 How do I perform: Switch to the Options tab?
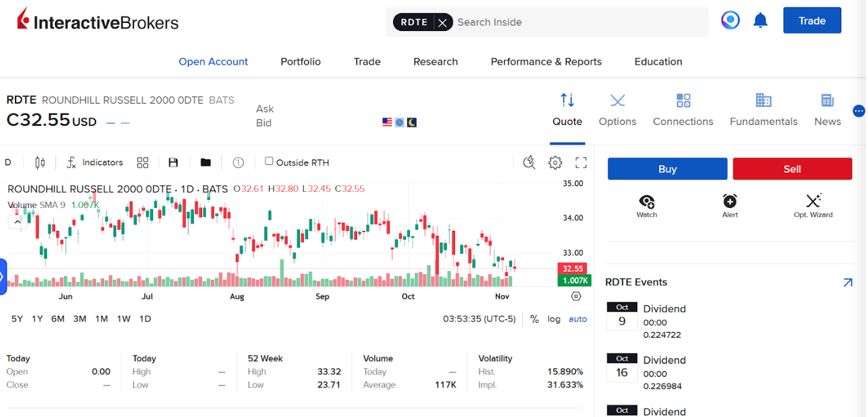pos(618,110)
